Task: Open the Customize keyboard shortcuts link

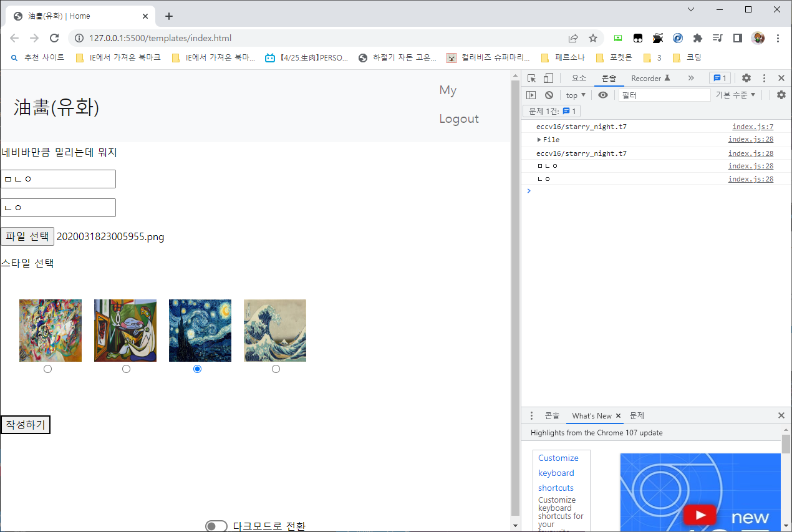Action: 558,473
